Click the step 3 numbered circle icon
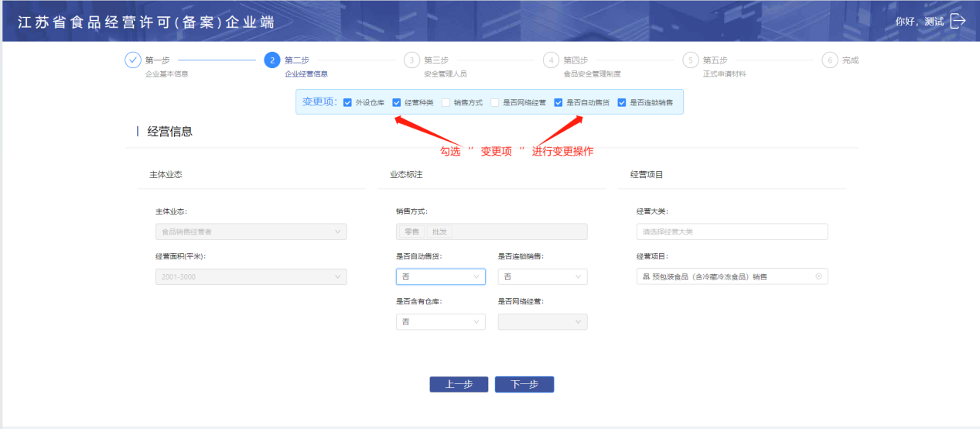 [x=411, y=60]
